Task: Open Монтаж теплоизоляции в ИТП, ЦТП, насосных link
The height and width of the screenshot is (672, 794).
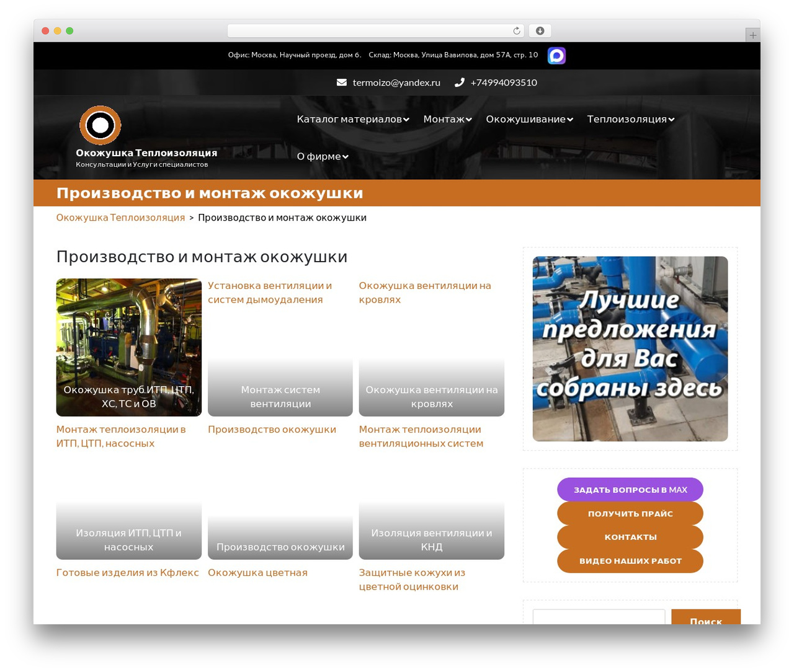Action: click(121, 436)
